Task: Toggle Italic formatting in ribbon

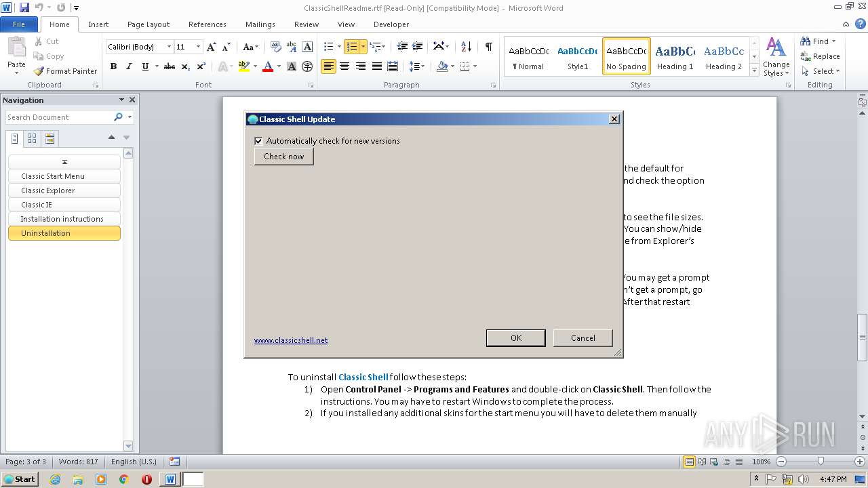Action: pos(129,66)
